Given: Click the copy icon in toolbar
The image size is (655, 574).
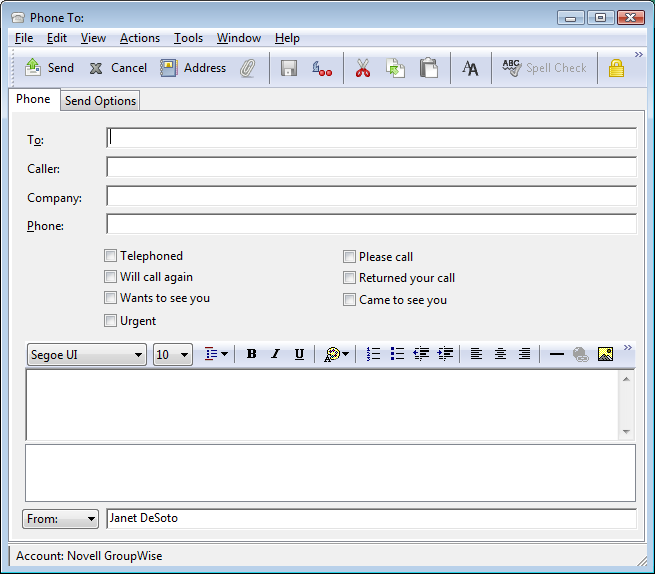Looking at the screenshot, I should tap(395, 68).
